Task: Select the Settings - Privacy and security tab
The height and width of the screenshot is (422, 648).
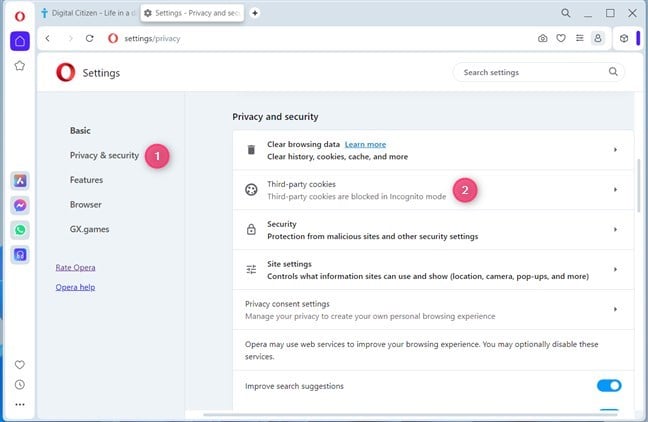Action: coord(192,13)
